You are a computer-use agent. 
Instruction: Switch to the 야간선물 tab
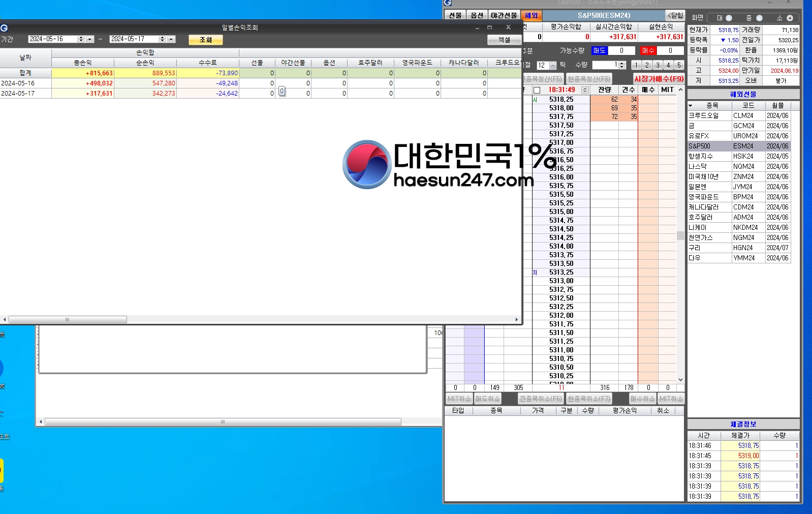504,15
